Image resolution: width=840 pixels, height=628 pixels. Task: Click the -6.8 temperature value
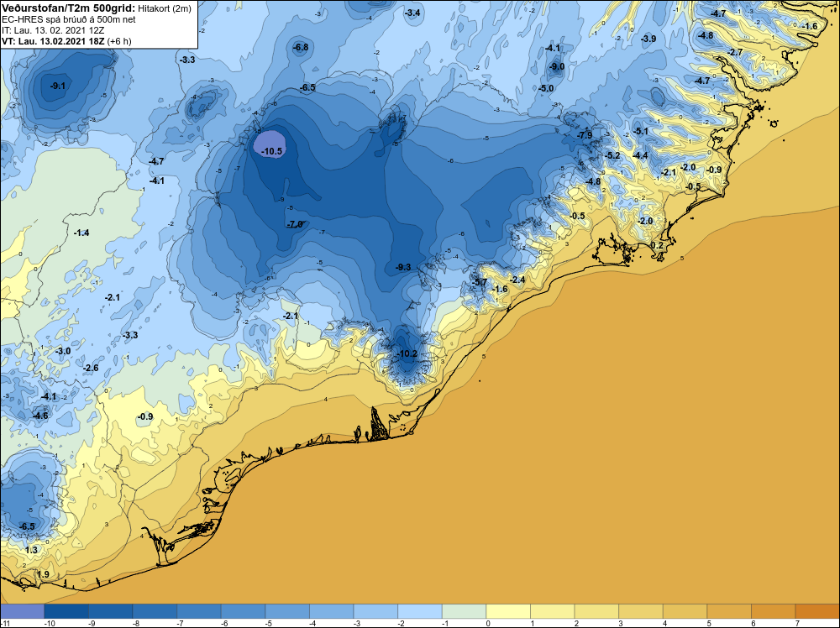301,47
